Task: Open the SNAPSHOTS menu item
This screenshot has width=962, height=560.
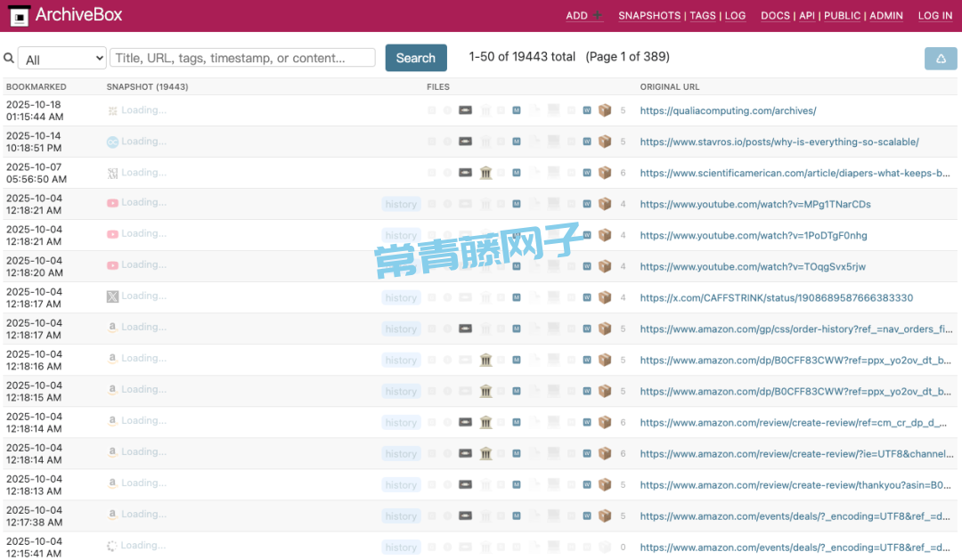Action: pos(649,15)
